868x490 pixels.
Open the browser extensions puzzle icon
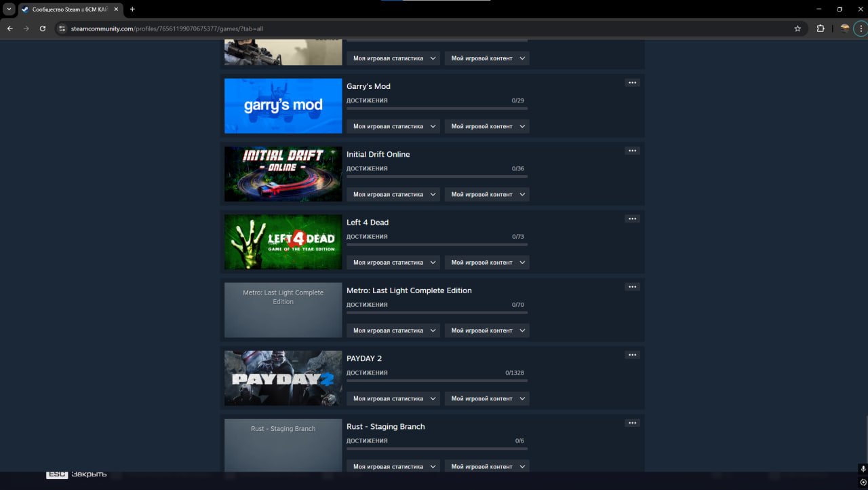[x=821, y=29]
